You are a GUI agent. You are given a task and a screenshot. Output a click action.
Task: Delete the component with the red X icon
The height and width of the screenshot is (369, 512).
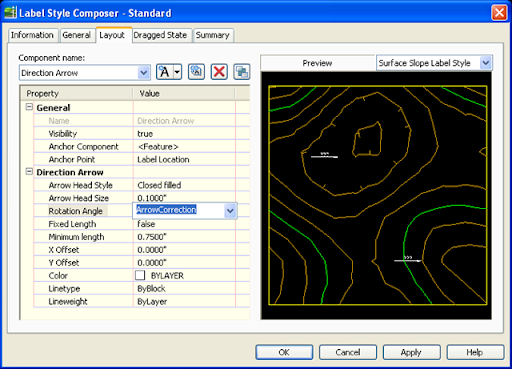pos(219,72)
